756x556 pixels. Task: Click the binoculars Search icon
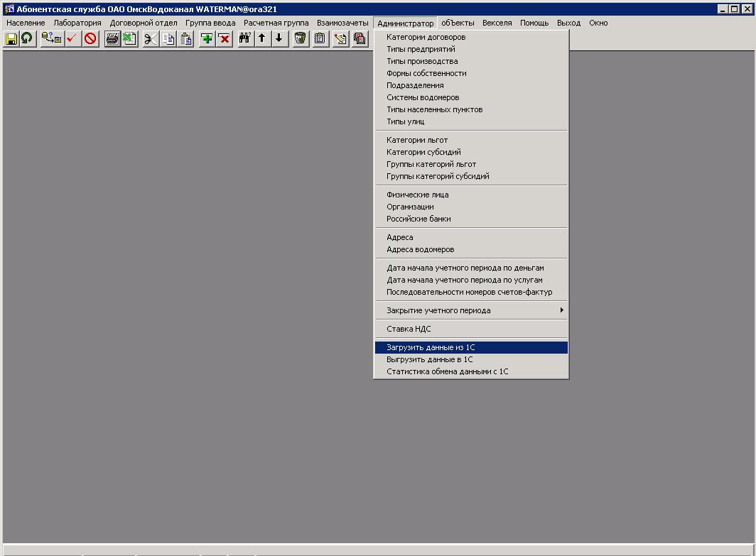point(245,38)
